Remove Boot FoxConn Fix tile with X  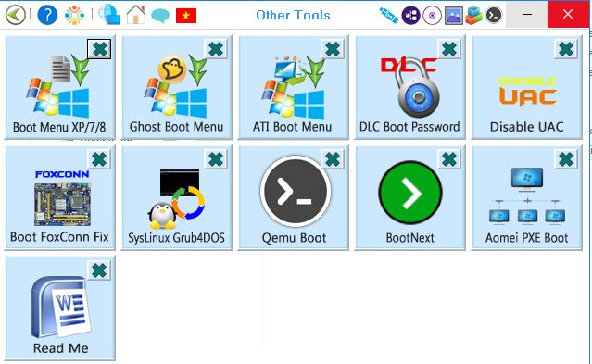click(x=99, y=159)
